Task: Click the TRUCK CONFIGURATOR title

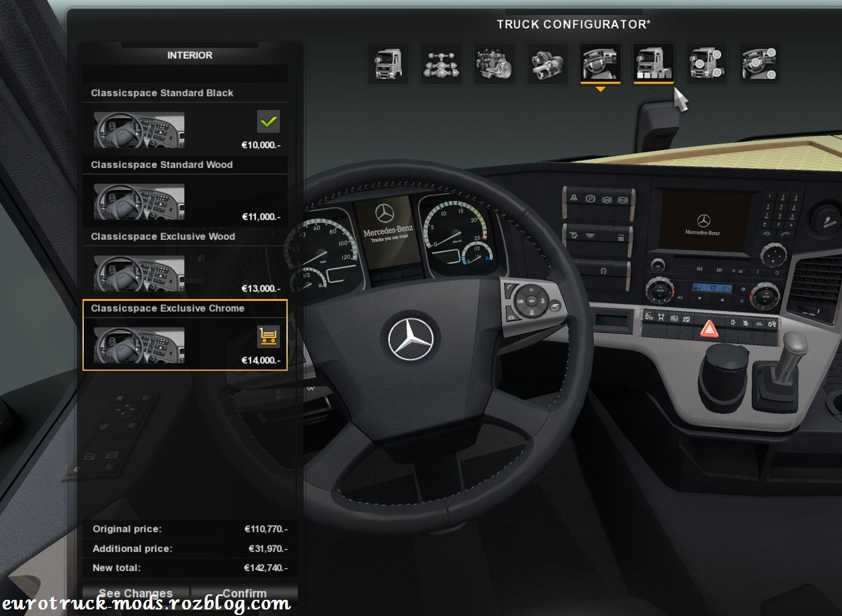Action: 573,25
